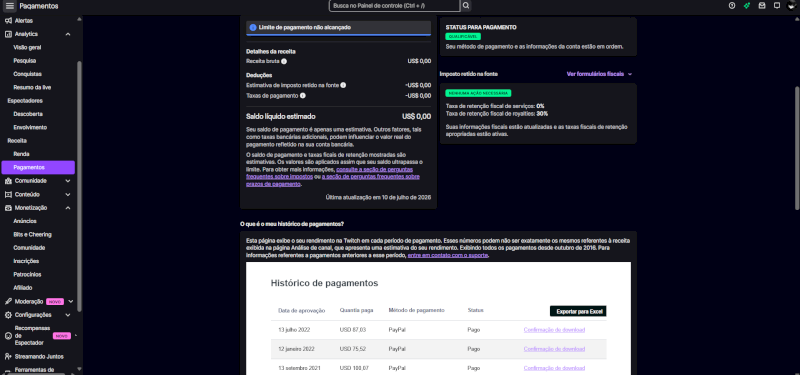The height and width of the screenshot is (375, 800).
Task: Open the inbox notifications icon
Action: click(762, 6)
